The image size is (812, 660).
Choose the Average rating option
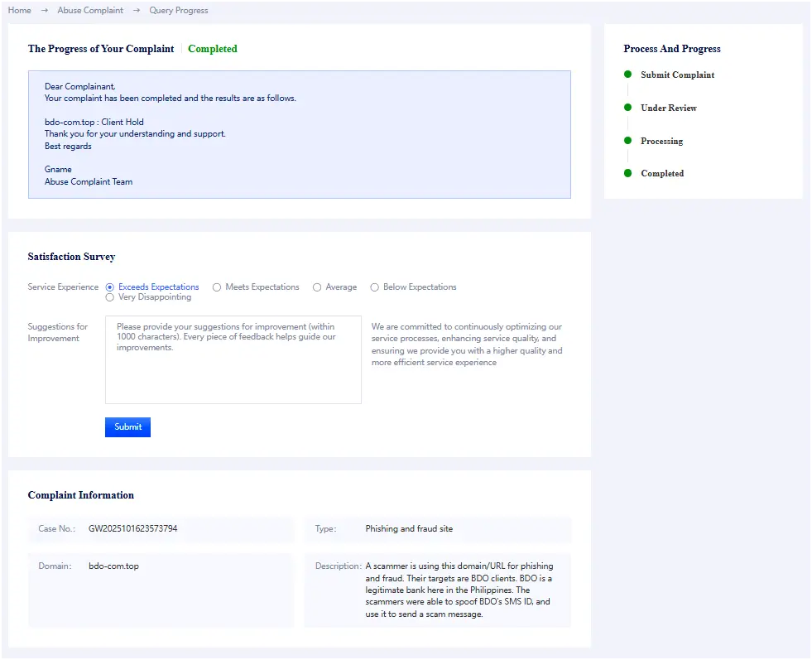click(x=317, y=287)
